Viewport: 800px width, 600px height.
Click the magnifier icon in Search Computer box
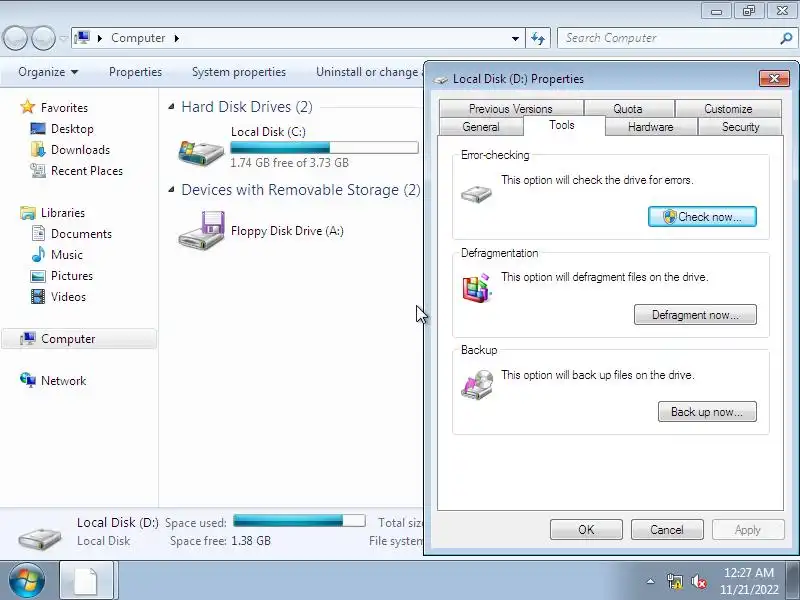pyautogui.click(x=786, y=38)
